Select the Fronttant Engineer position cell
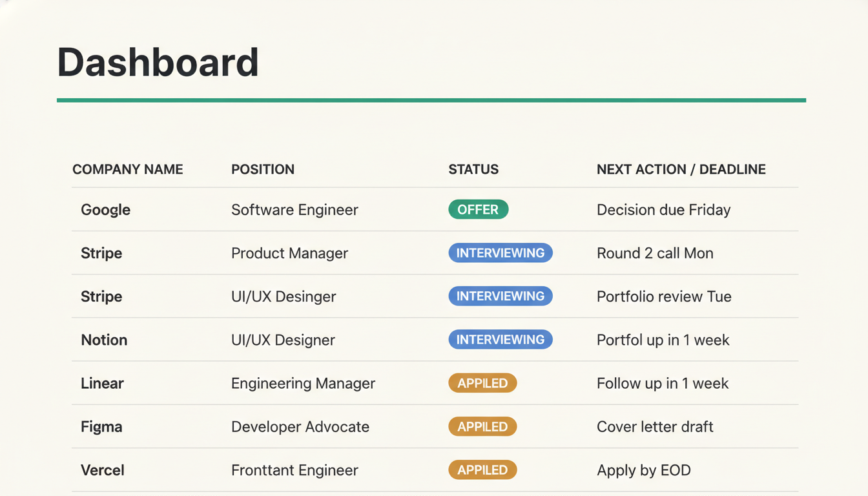The height and width of the screenshot is (496, 868). (x=294, y=470)
